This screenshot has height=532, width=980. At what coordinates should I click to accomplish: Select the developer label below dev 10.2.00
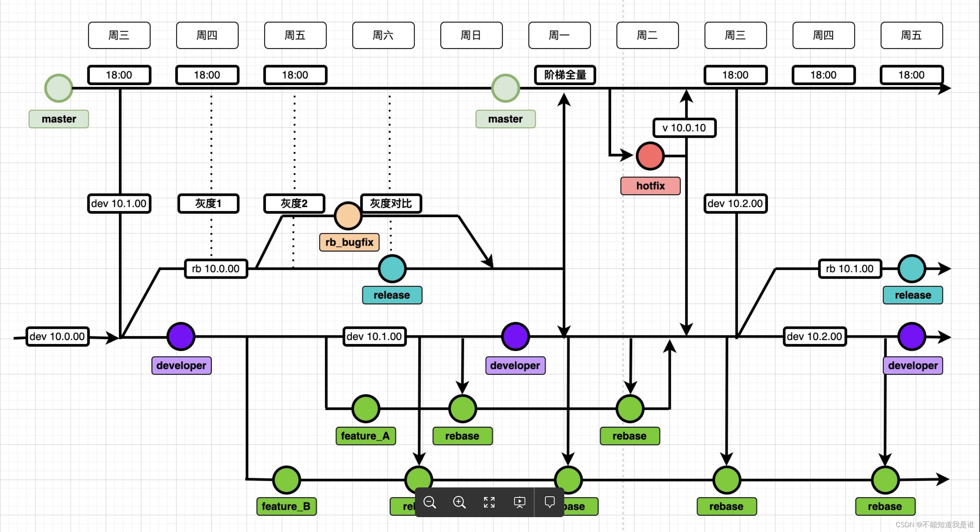pos(913,365)
